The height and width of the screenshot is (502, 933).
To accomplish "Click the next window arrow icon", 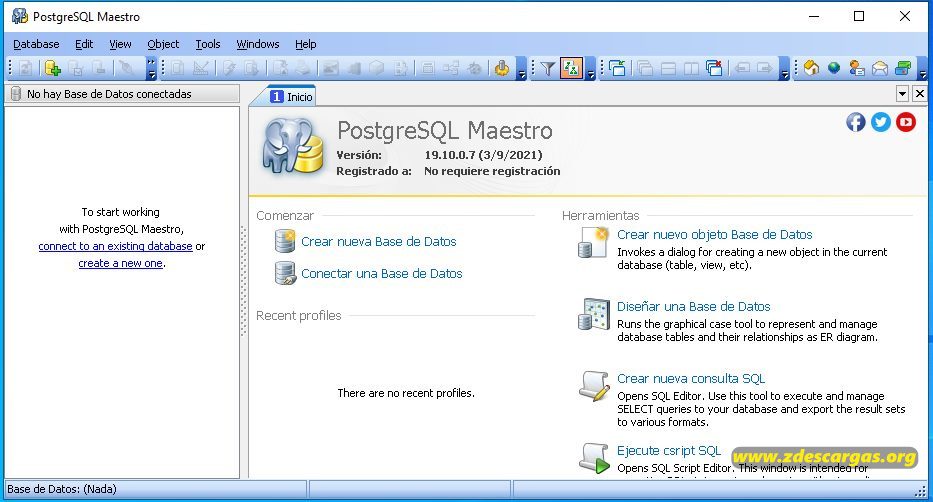I will click(765, 68).
